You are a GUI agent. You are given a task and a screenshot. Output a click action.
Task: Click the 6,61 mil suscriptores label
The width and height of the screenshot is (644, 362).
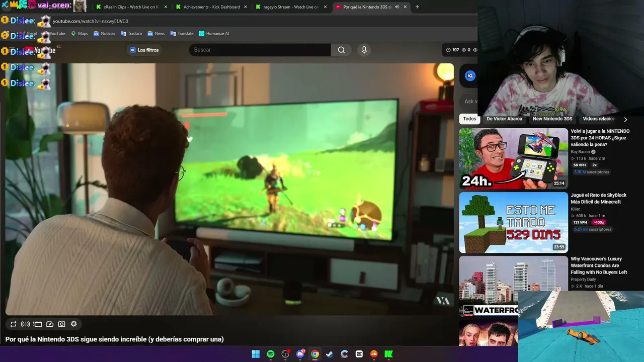pos(593,229)
